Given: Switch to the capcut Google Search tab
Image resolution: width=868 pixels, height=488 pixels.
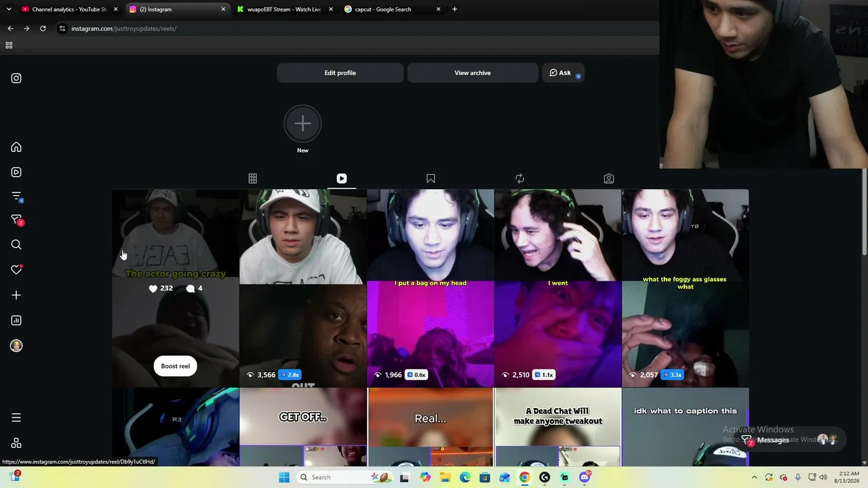Looking at the screenshot, I should (x=393, y=9).
